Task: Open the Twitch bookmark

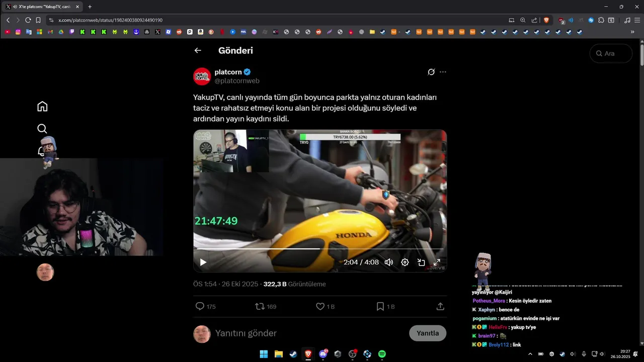Action: [x=72, y=32]
